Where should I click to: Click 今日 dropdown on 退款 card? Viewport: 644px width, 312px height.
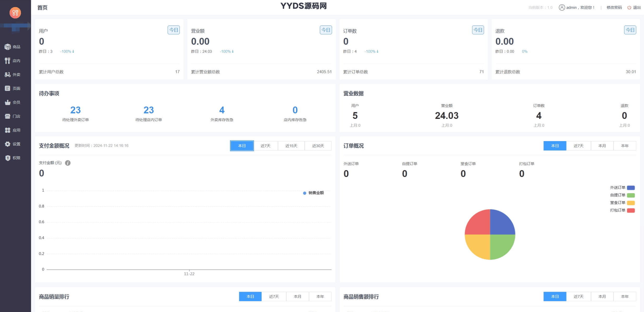pyautogui.click(x=630, y=30)
